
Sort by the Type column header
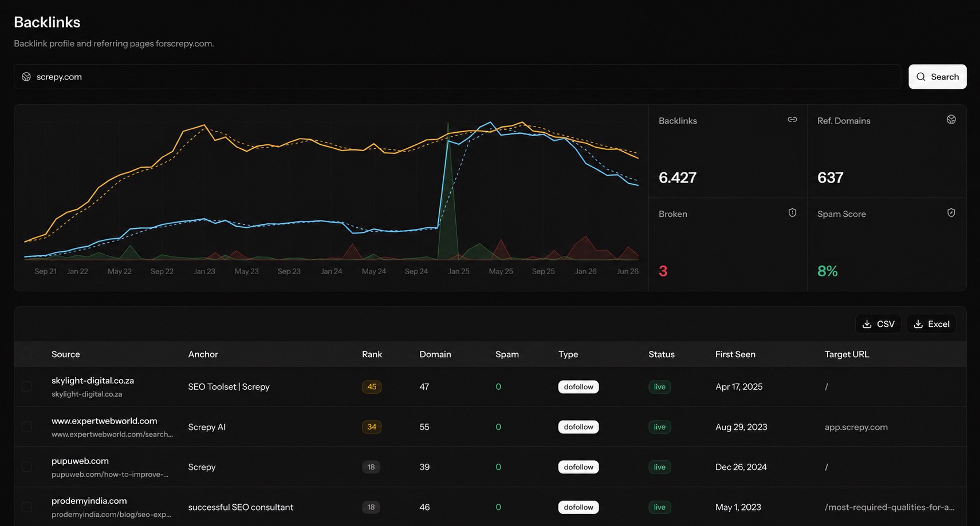568,354
